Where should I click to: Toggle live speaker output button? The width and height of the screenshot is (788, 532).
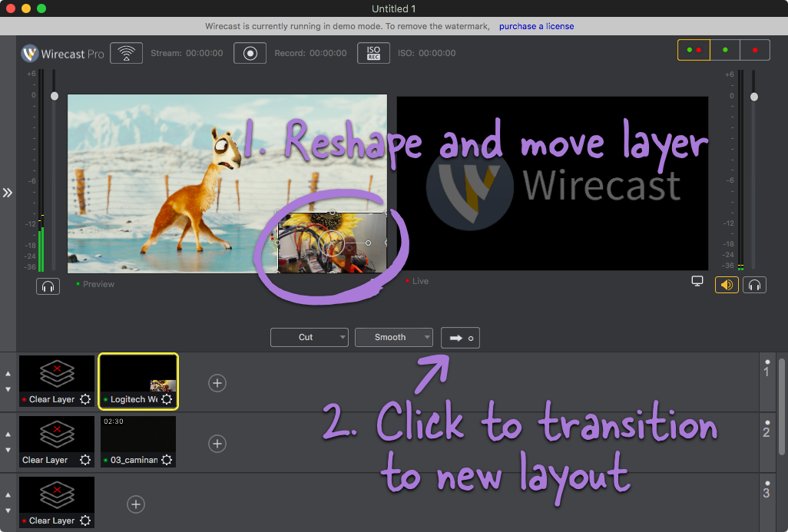(727, 285)
